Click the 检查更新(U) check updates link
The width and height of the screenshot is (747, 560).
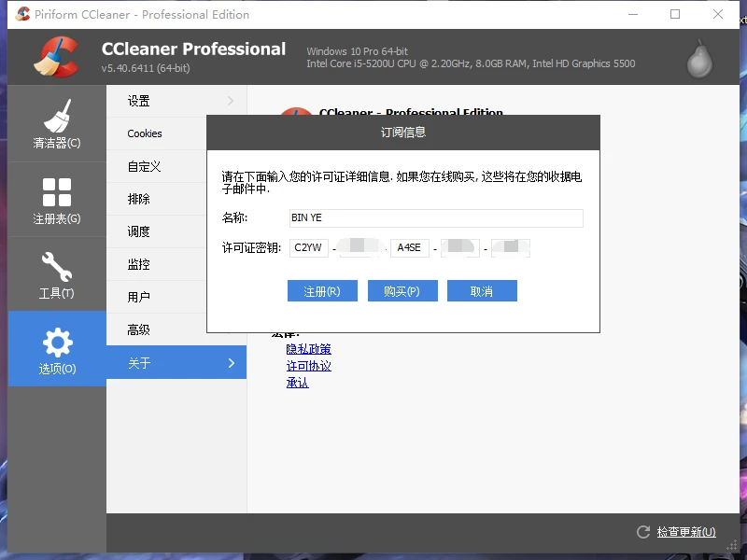click(686, 532)
